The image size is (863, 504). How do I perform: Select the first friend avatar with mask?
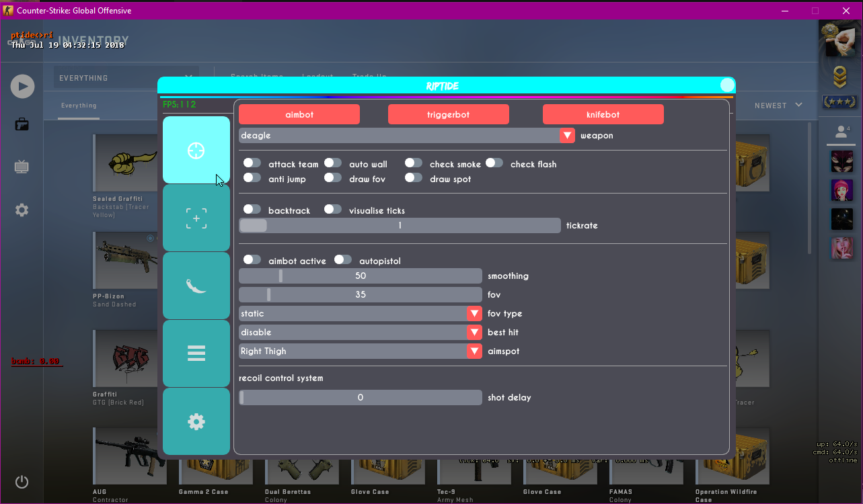[842, 162]
